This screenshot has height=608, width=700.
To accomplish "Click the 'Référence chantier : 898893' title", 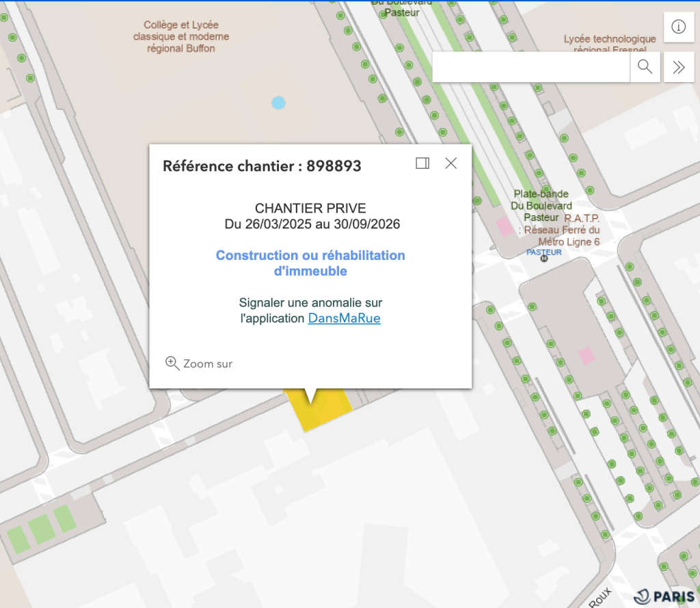I will pos(262,166).
